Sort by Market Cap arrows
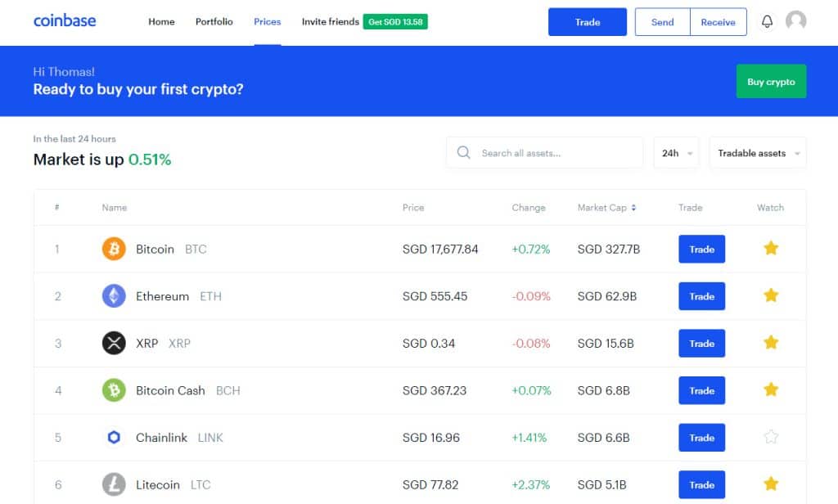838x504 pixels. click(x=633, y=207)
